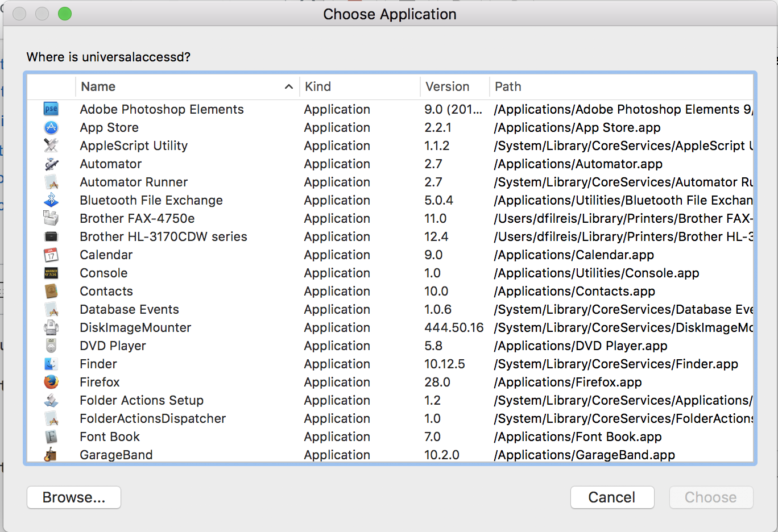The image size is (778, 532).
Task: Select Font Book entry
Action: click(x=110, y=437)
